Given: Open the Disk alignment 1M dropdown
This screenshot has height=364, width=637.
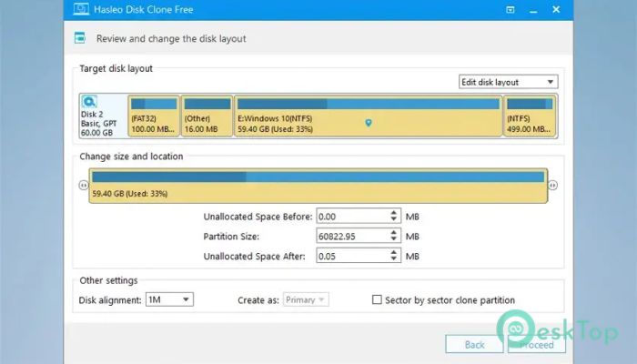Looking at the screenshot, I should (x=169, y=299).
